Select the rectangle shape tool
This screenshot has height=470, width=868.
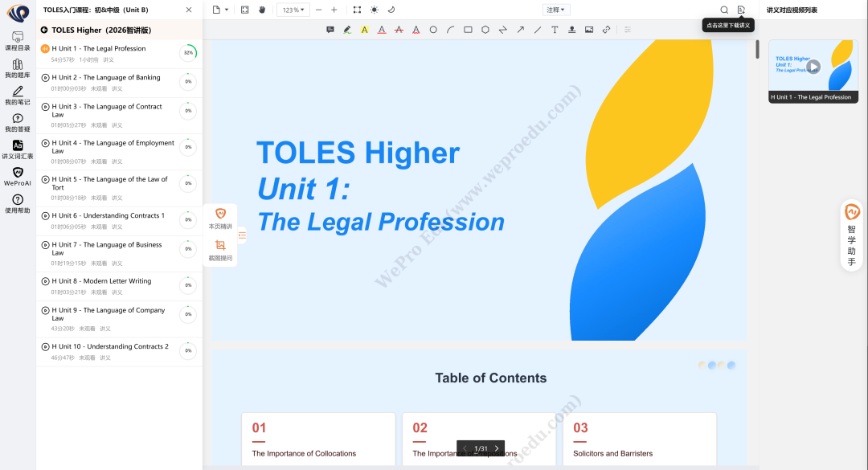click(468, 30)
